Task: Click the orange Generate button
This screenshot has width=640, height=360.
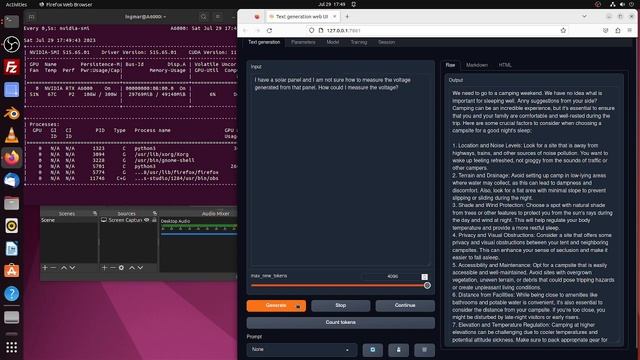Action: 276,306
